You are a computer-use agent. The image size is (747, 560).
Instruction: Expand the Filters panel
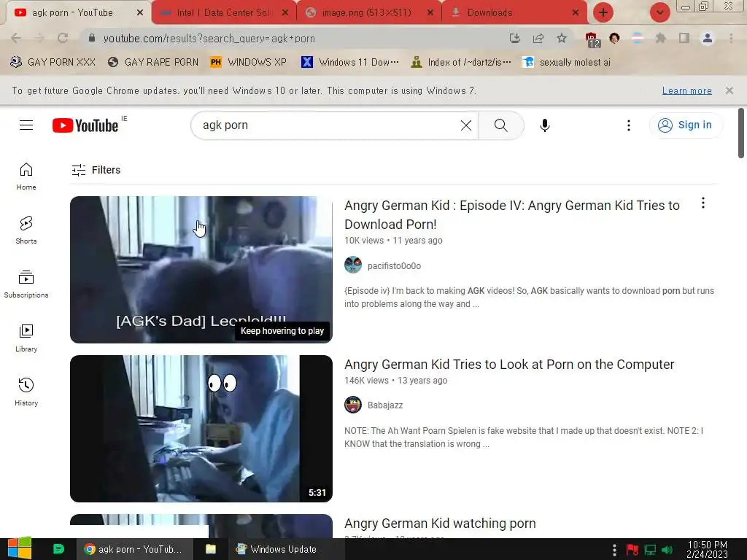point(96,170)
